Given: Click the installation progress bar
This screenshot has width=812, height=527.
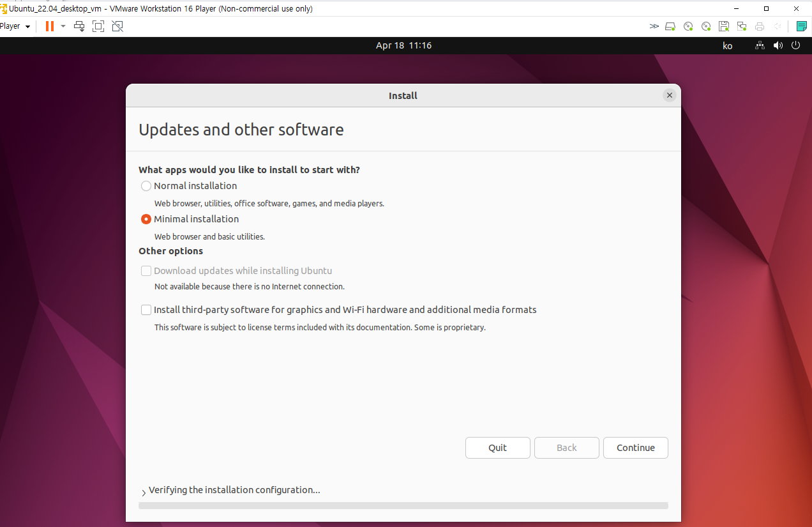Looking at the screenshot, I should 403,505.
